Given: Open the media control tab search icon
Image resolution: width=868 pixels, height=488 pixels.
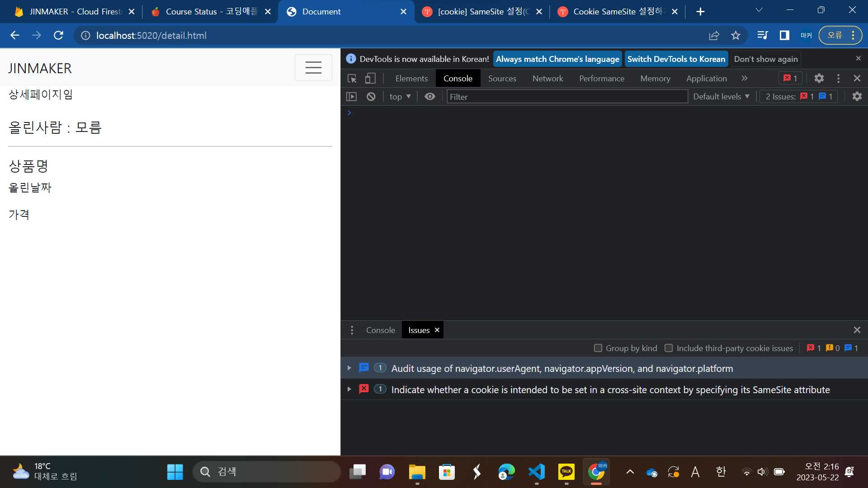Looking at the screenshot, I should [x=763, y=35].
